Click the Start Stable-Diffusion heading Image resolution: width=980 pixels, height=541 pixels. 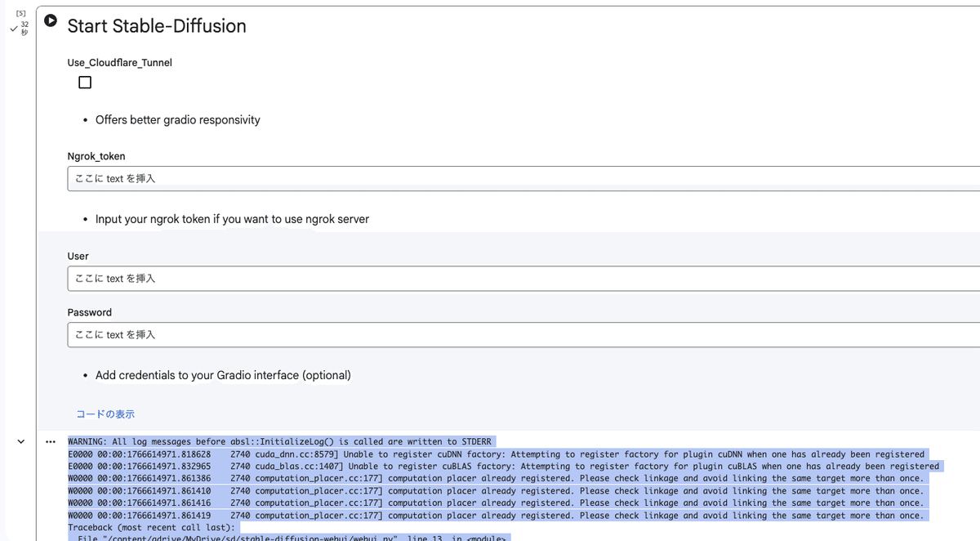click(156, 25)
